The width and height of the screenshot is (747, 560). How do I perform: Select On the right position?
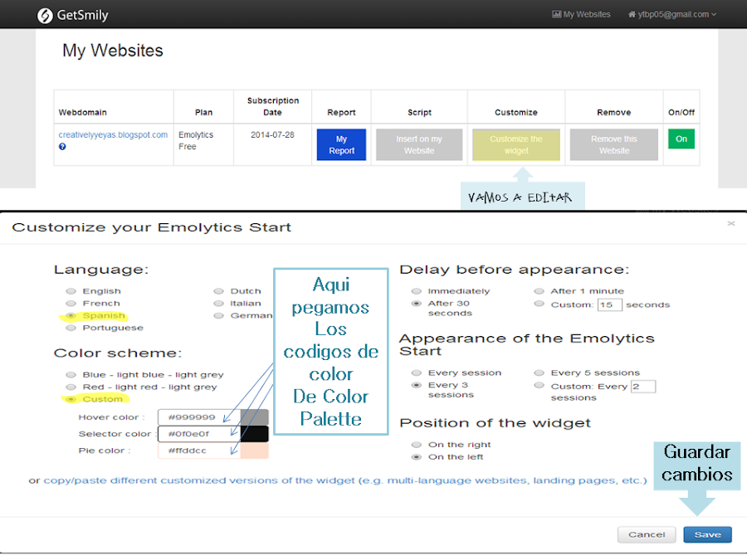[x=417, y=445]
